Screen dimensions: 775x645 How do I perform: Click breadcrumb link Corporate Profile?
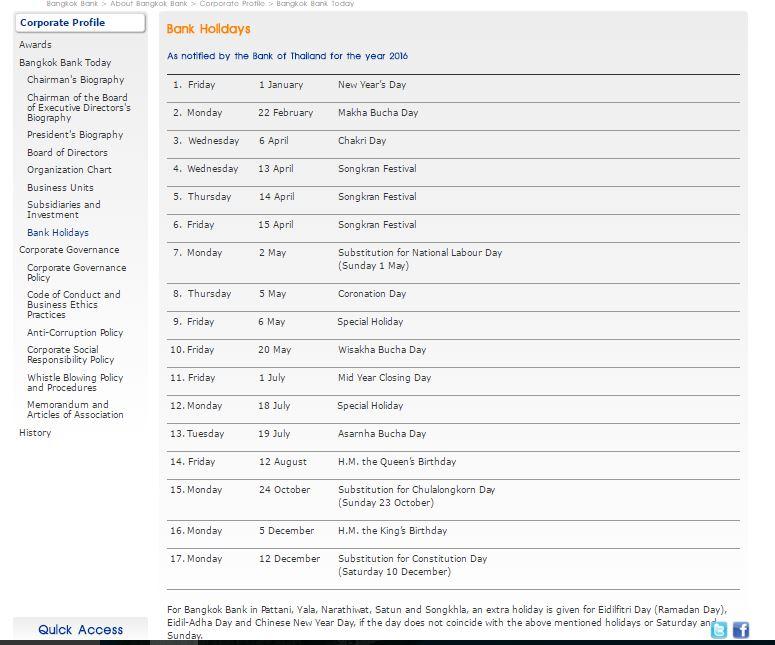(x=232, y=3)
